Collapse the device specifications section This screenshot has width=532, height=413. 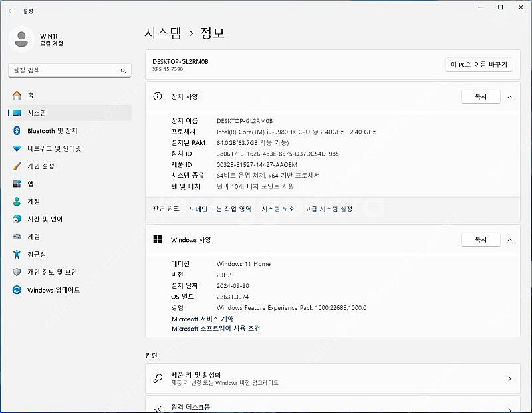click(509, 97)
